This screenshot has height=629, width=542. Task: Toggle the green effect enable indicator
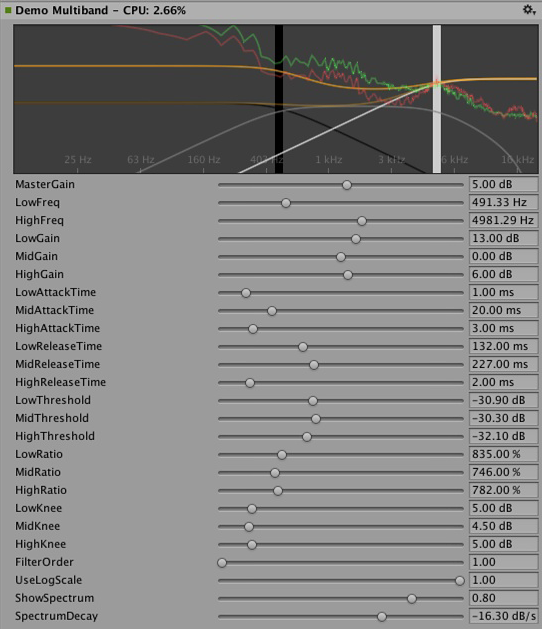click(x=8, y=10)
